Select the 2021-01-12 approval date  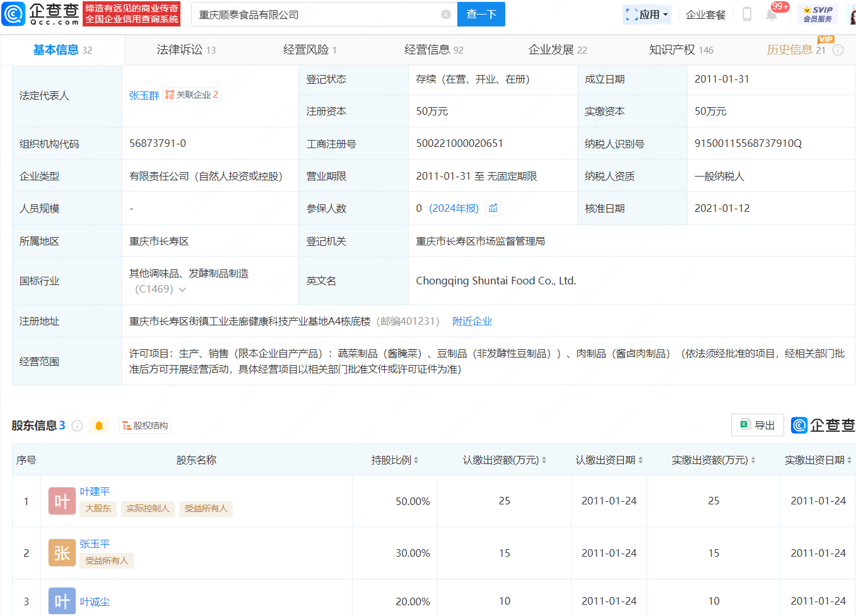click(x=722, y=208)
